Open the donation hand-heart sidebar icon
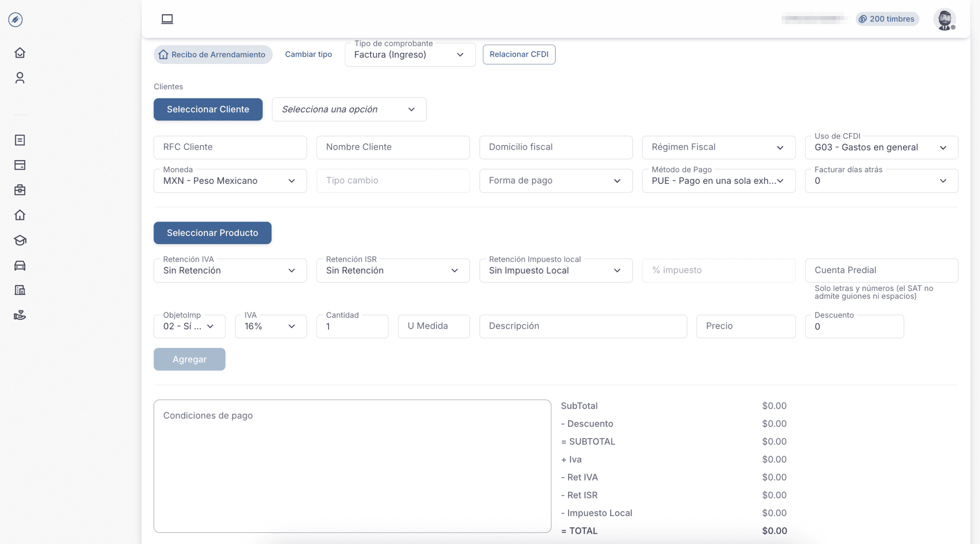This screenshot has width=980, height=544. 20,315
